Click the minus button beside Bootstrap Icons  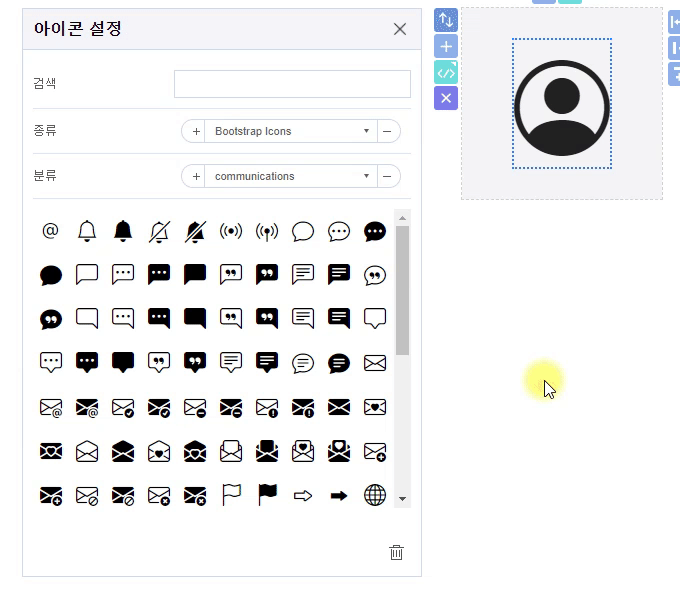coord(388,131)
